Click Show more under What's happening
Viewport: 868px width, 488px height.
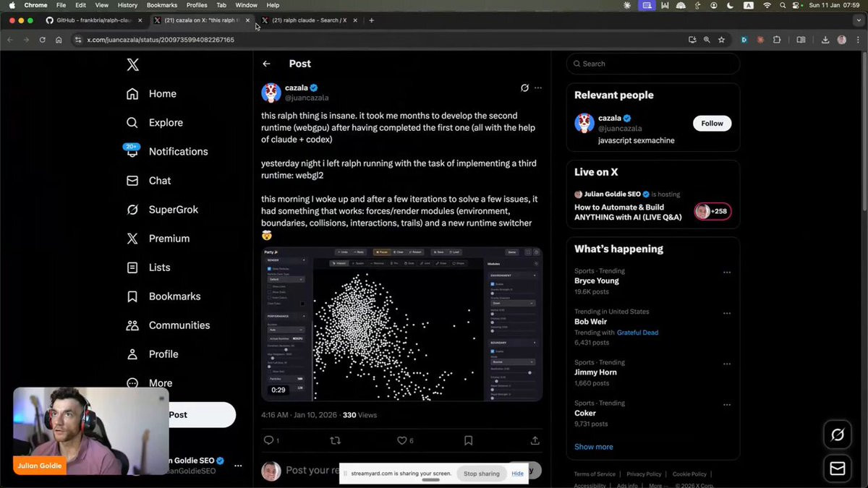pyautogui.click(x=594, y=447)
